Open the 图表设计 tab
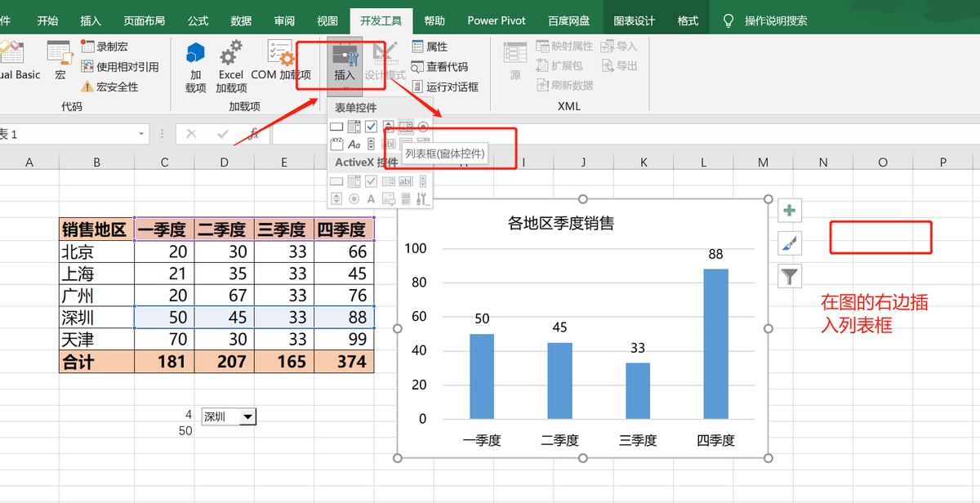Viewport: 980px width, 503px height. (635, 20)
